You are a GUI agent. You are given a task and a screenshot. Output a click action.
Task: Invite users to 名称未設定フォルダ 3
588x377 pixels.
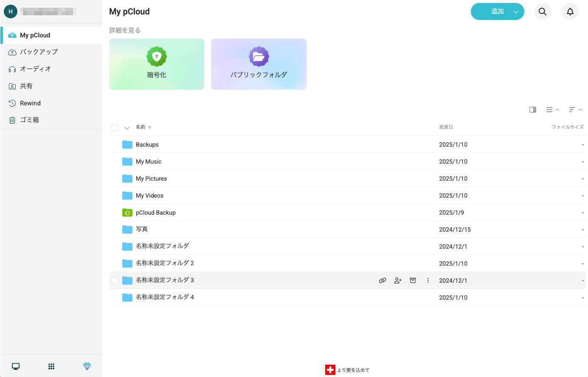coord(398,281)
